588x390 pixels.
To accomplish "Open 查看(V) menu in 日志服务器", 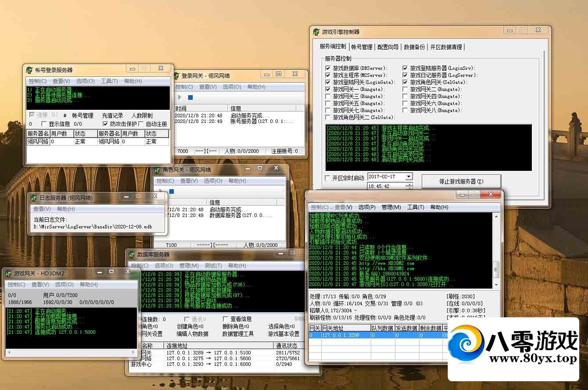I will [x=42, y=209].
